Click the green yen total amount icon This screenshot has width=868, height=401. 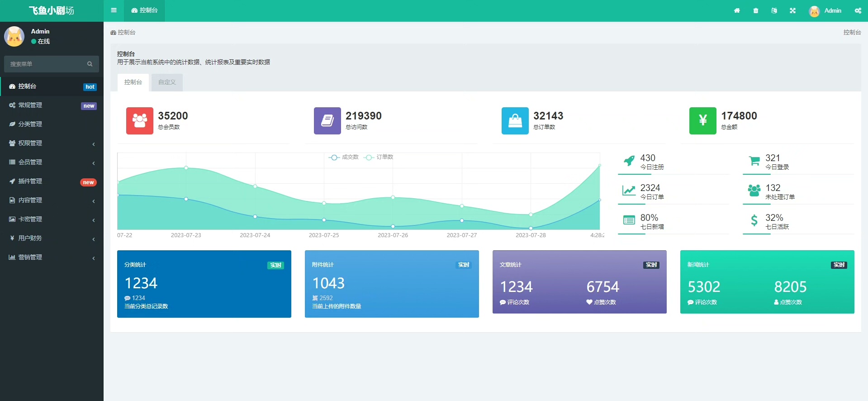[x=702, y=121]
